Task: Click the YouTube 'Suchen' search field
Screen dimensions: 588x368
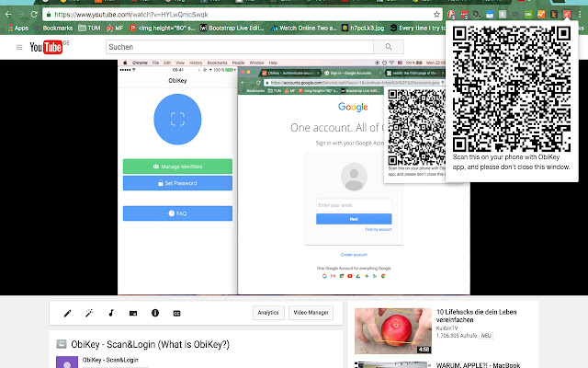Action: pos(239,47)
